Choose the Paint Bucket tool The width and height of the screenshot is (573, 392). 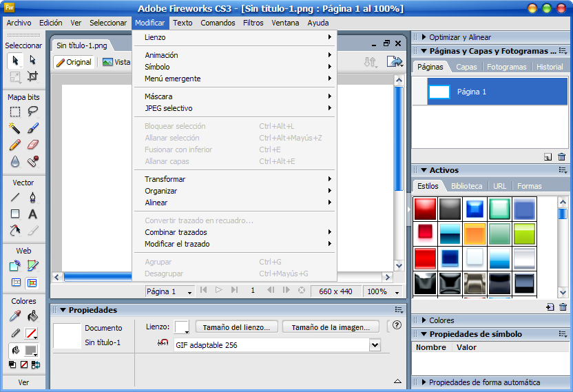32,316
